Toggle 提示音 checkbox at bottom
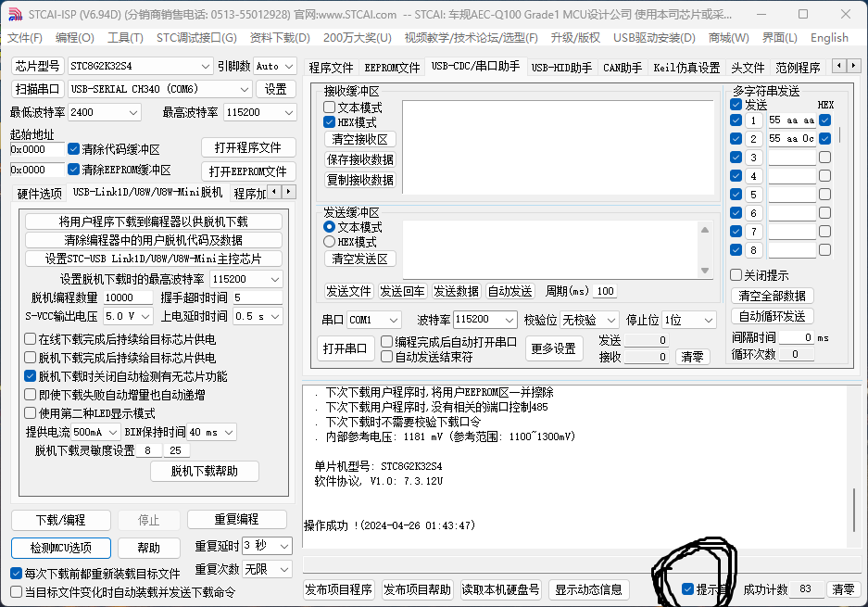The height and width of the screenshot is (607, 868). click(x=687, y=588)
